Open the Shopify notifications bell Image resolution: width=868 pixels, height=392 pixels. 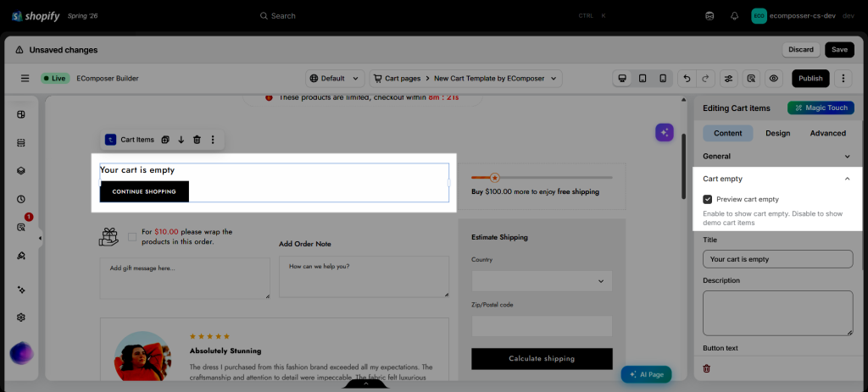click(x=735, y=16)
